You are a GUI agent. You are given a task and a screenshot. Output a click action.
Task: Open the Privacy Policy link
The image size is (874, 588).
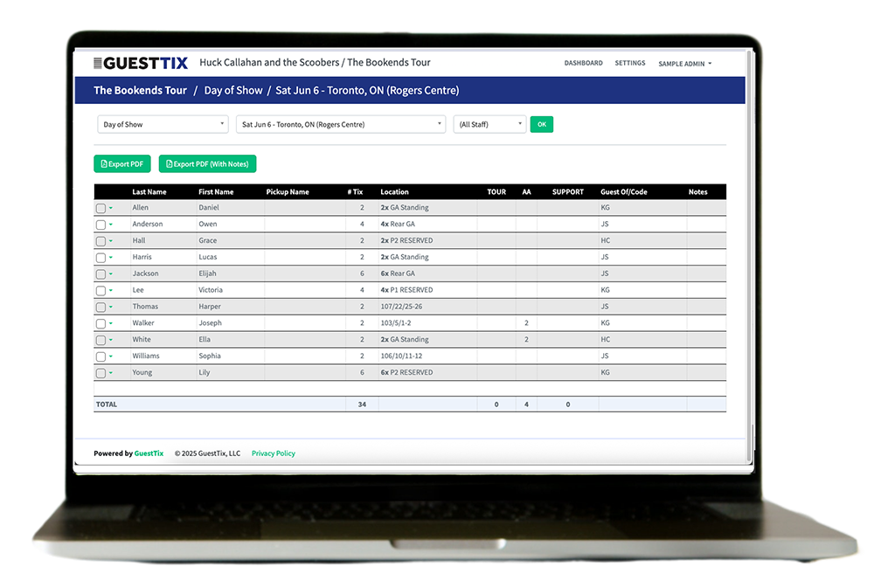274,453
